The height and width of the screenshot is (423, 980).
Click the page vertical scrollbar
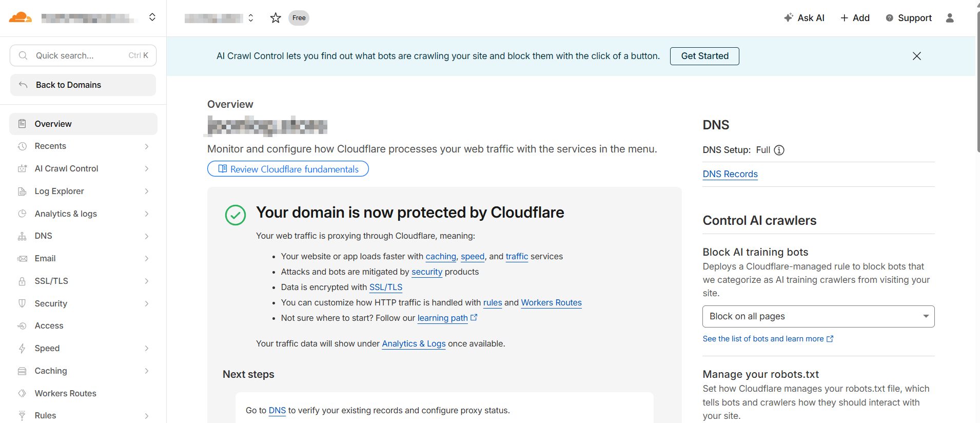tap(977, 82)
